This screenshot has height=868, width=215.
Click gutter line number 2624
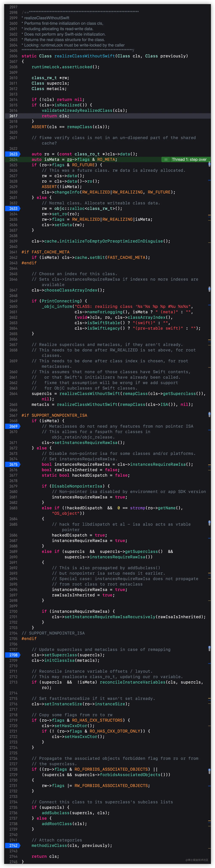[14, 159]
